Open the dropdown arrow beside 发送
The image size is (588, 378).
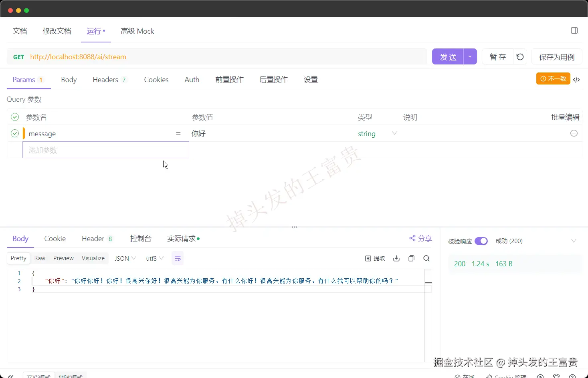(470, 57)
